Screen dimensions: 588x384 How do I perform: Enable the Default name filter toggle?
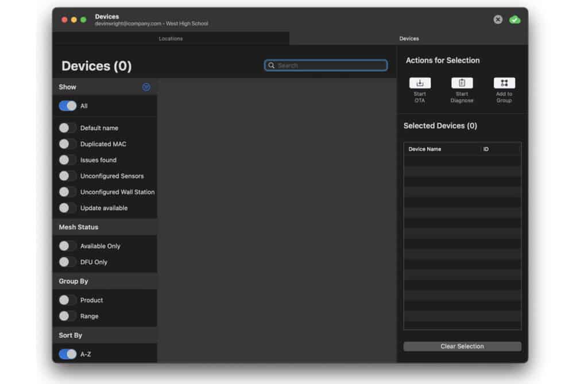pos(68,128)
